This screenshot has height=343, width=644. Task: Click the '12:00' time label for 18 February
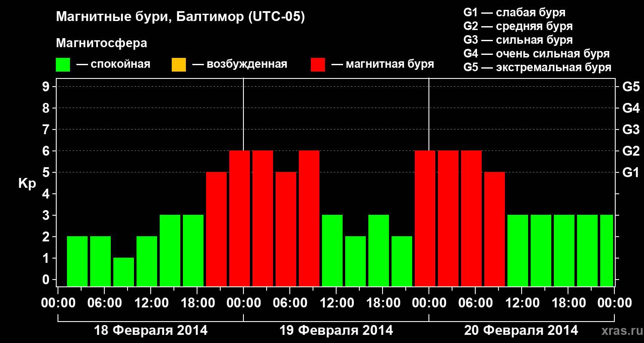[x=151, y=303]
